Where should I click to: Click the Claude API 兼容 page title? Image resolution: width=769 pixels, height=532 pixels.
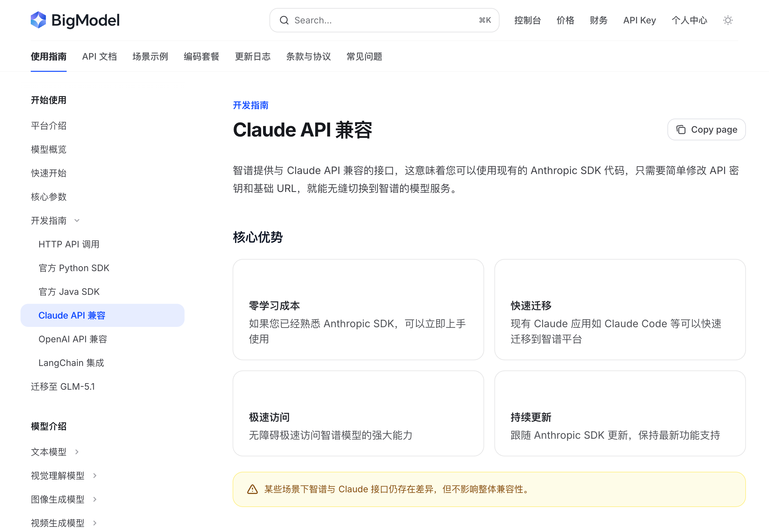(302, 130)
